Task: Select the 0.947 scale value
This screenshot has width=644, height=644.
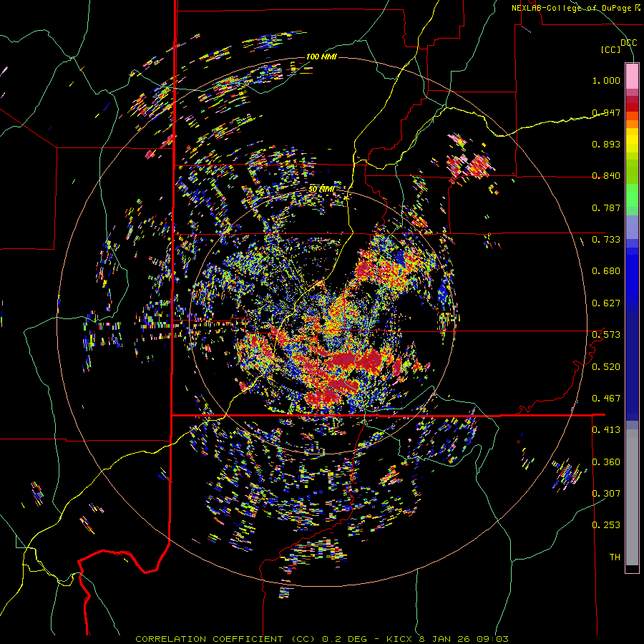Action: (x=606, y=112)
